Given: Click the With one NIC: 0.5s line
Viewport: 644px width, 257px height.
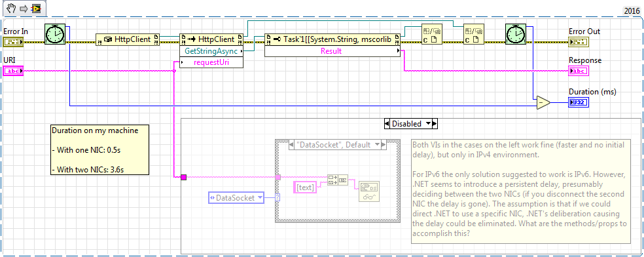Looking at the screenshot, I should coord(86,150).
